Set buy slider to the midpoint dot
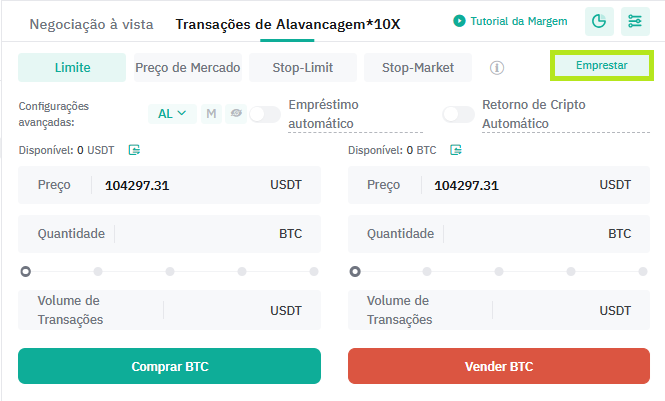665x401 pixels. click(170, 271)
